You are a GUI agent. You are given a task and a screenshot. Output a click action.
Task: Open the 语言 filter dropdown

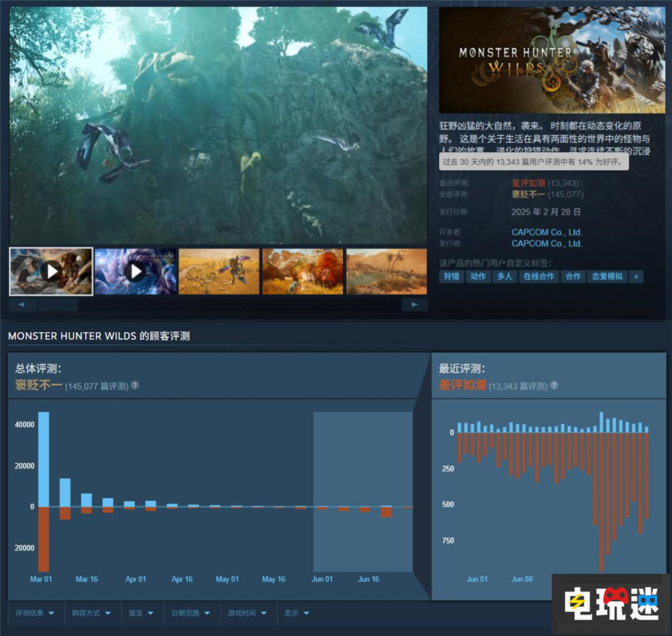click(142, 612)
